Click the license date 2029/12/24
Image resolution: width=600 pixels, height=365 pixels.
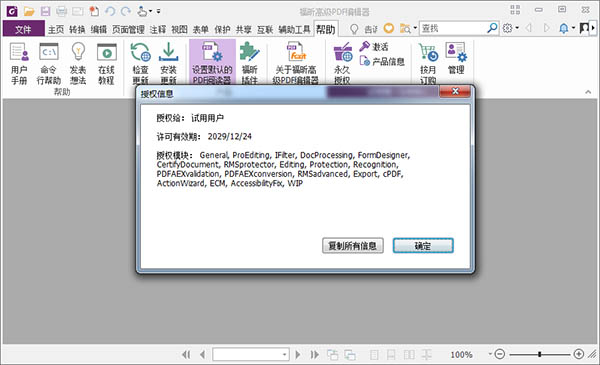230,137
